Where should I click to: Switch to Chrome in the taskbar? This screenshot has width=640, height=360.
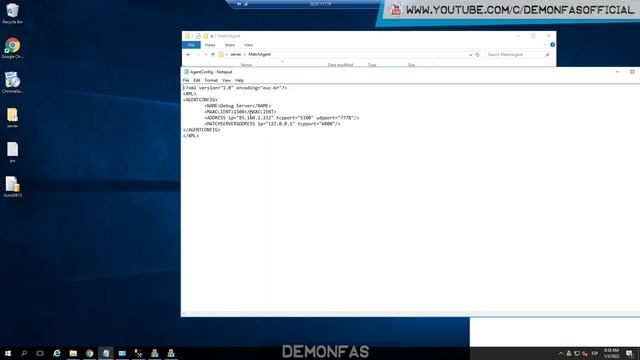pyautogui.click(x=89, y=353)
